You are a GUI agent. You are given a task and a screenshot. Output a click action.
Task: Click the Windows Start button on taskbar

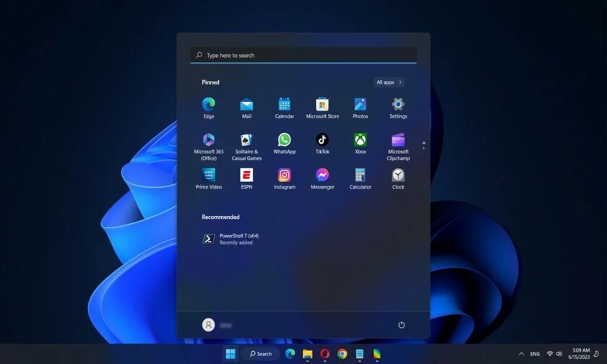231,354
